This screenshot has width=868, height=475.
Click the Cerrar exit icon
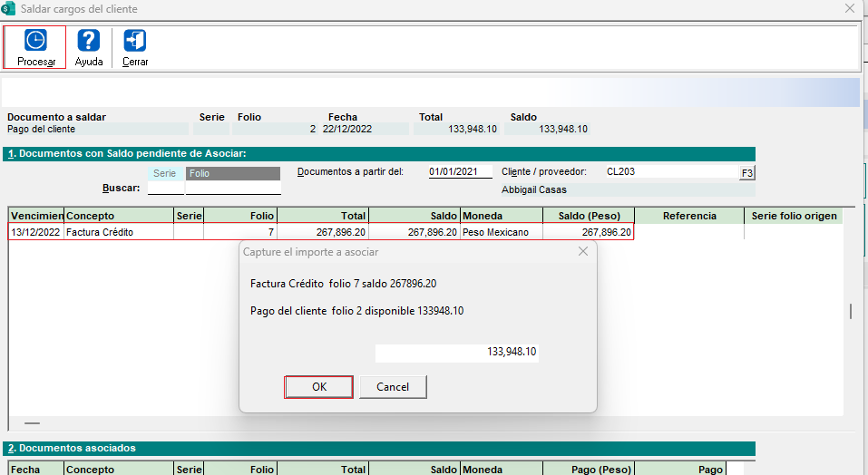(x=135, y=41)
